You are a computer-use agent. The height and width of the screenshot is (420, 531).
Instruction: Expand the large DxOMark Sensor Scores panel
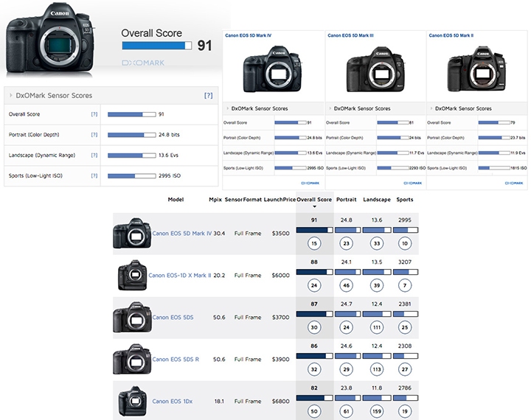click(11, 96)
